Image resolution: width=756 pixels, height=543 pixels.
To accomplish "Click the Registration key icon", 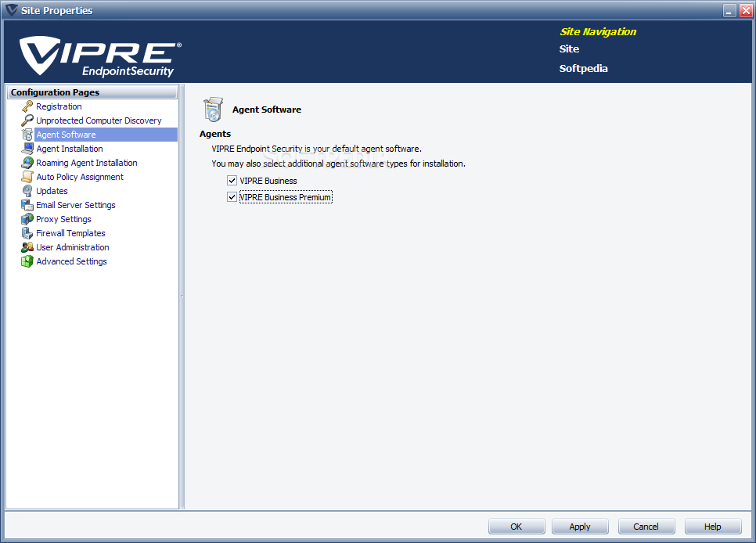I will [x=27, y=106].
